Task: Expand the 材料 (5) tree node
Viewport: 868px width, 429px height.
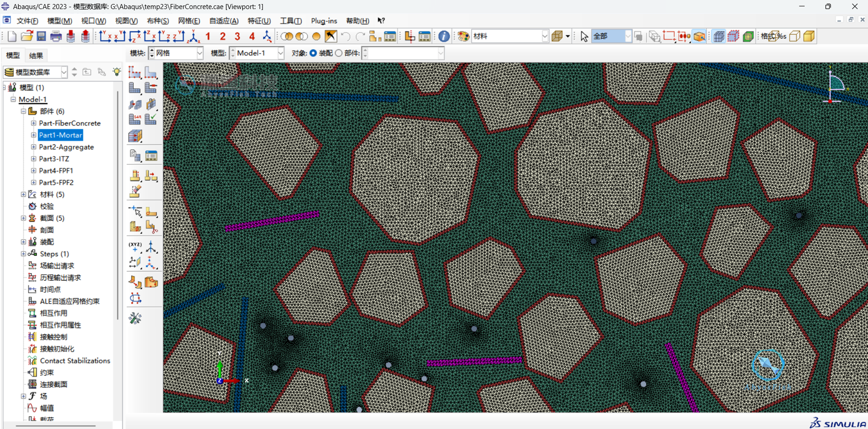Action: (23, 194)
